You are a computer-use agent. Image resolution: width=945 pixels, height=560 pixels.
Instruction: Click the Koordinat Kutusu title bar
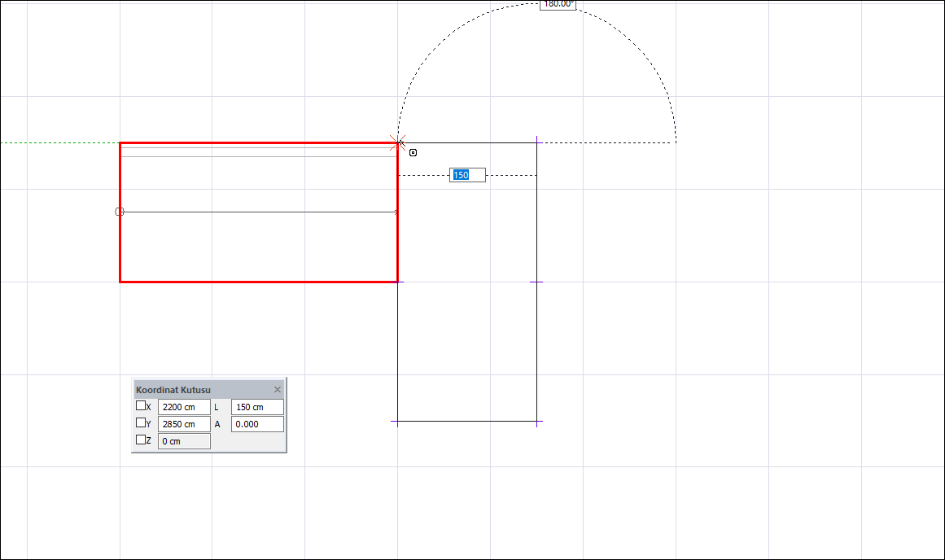point(195,390)
